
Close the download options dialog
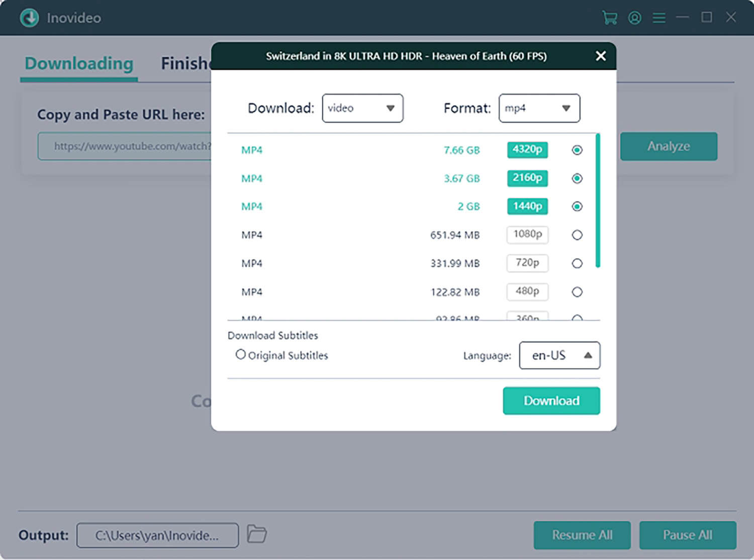coord(601,56)
